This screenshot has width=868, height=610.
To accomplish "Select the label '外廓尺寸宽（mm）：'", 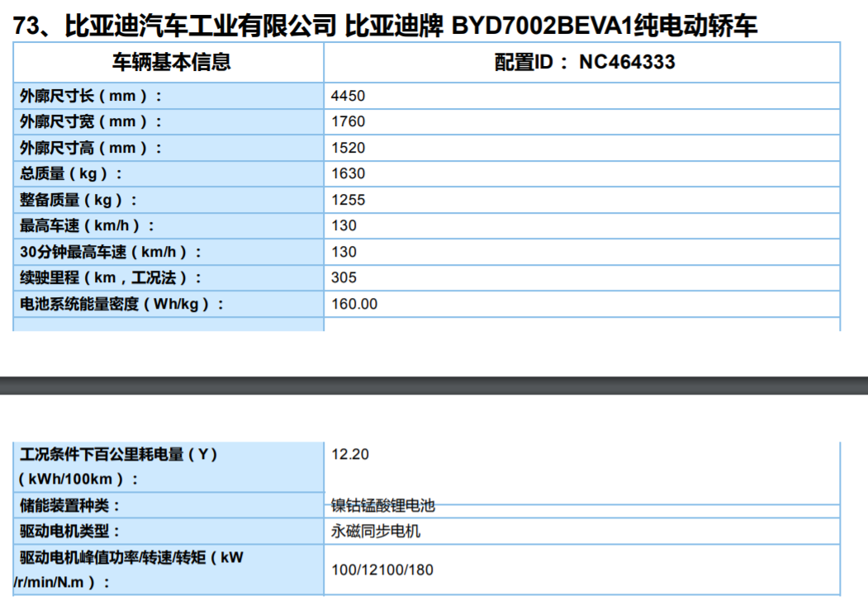I will click(92, 121).
